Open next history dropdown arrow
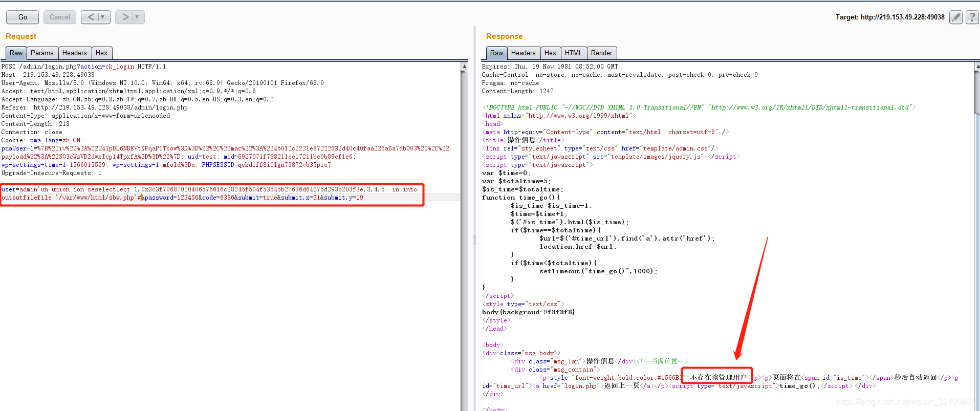 (138, 17)
